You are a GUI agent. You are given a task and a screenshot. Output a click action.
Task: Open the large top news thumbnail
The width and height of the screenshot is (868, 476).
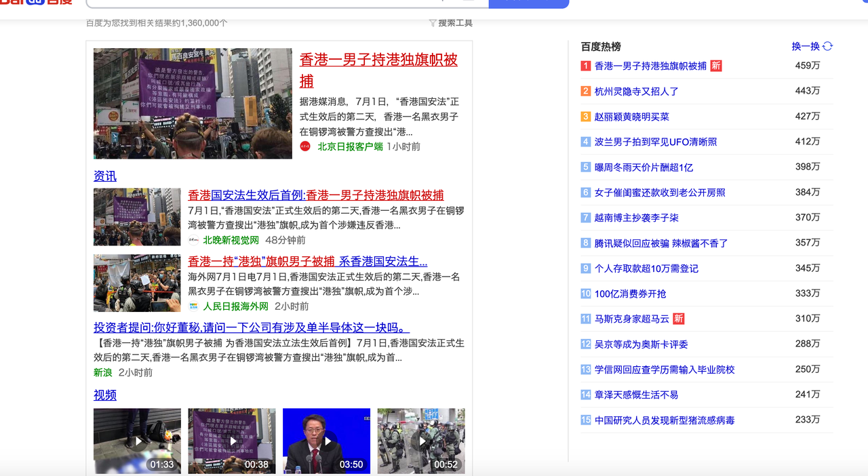coord(193,103)
